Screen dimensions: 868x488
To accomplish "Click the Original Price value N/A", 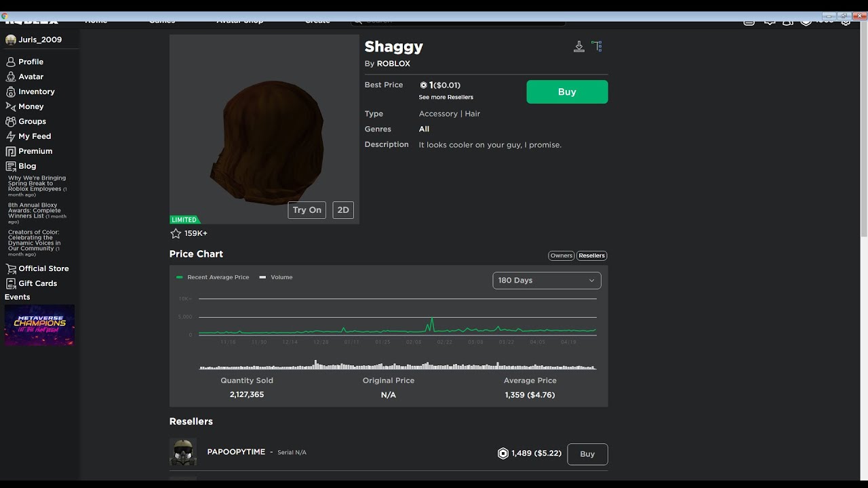I will click(389, 394).
